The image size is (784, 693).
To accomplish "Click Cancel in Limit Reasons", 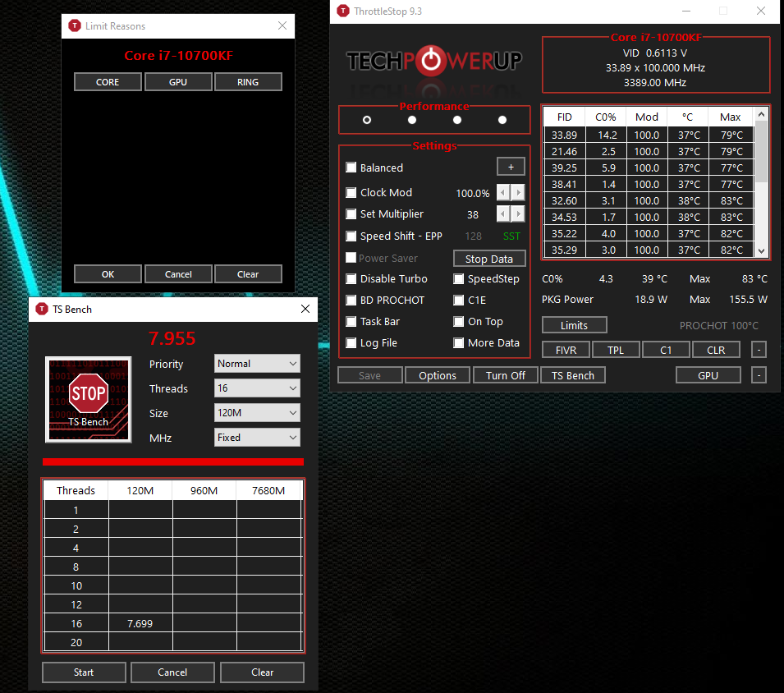I will pos(178,274).
